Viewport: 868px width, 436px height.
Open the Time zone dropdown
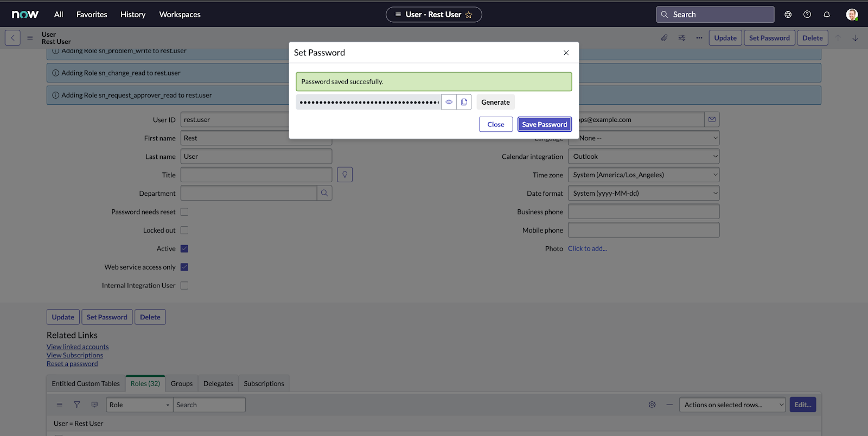click(x=643, y=175)
